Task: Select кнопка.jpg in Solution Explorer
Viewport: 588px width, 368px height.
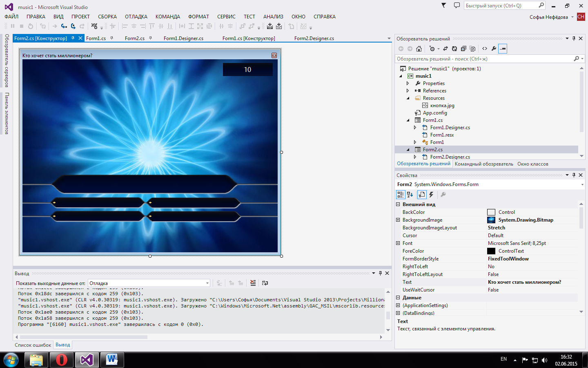Action: 442,105
